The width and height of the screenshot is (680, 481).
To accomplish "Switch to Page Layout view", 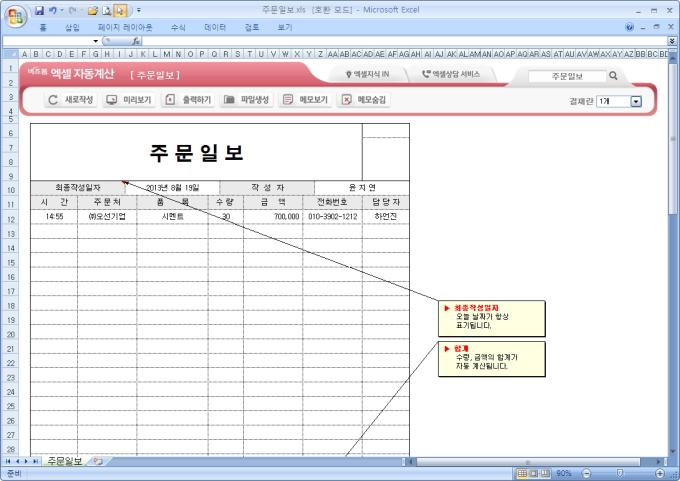I will point(533,472).
